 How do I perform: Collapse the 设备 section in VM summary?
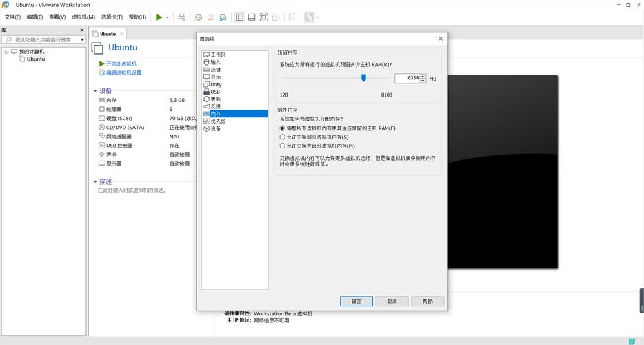(96, 91)
